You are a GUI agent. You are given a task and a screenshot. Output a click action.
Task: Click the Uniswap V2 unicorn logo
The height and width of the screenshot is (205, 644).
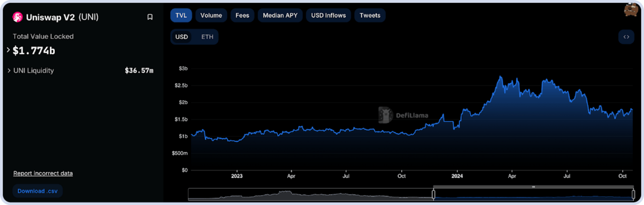[17, 17]
